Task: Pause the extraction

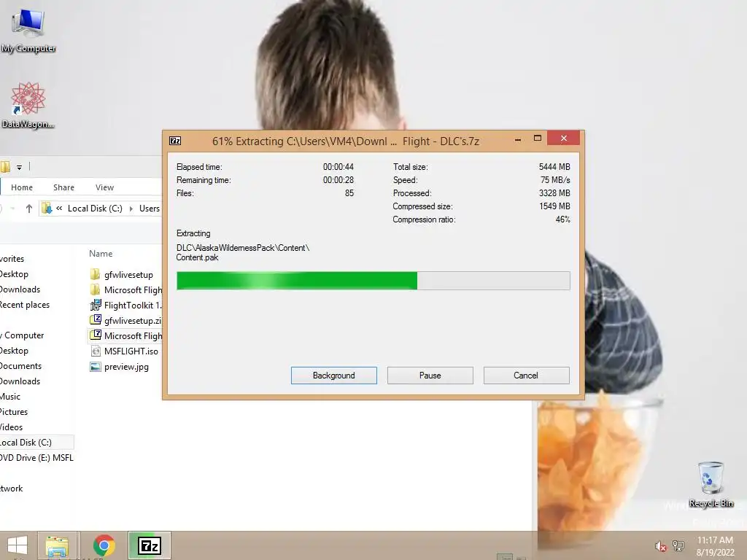Action: [x=430, y=376]
